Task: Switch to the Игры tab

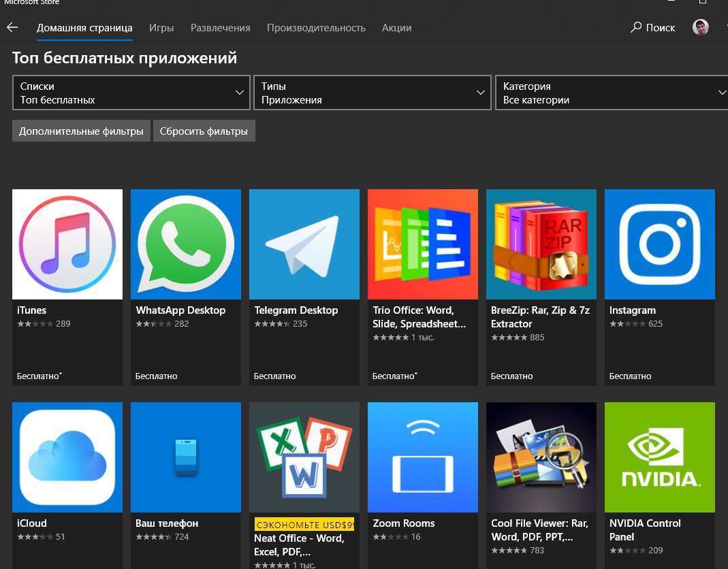Action: (161, 28)
